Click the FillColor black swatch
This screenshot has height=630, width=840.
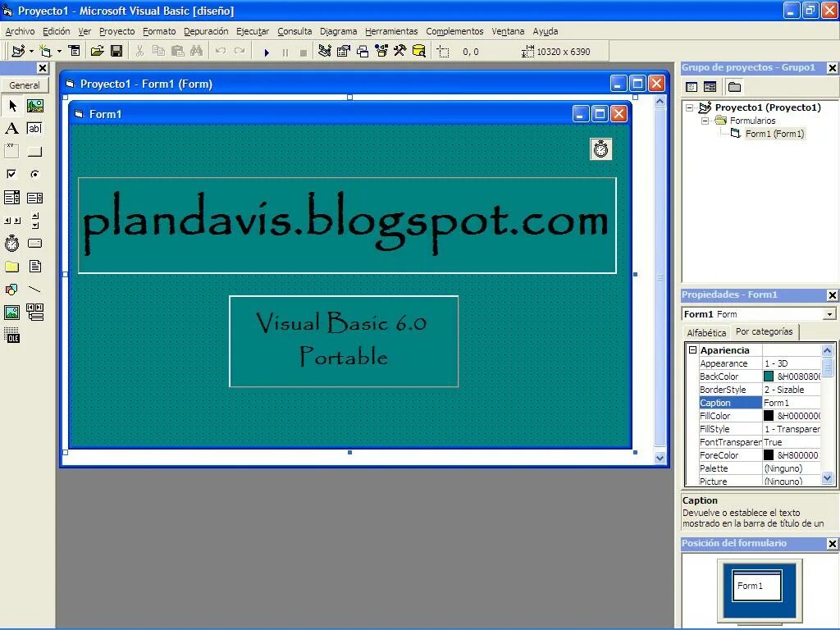point(768,416)
